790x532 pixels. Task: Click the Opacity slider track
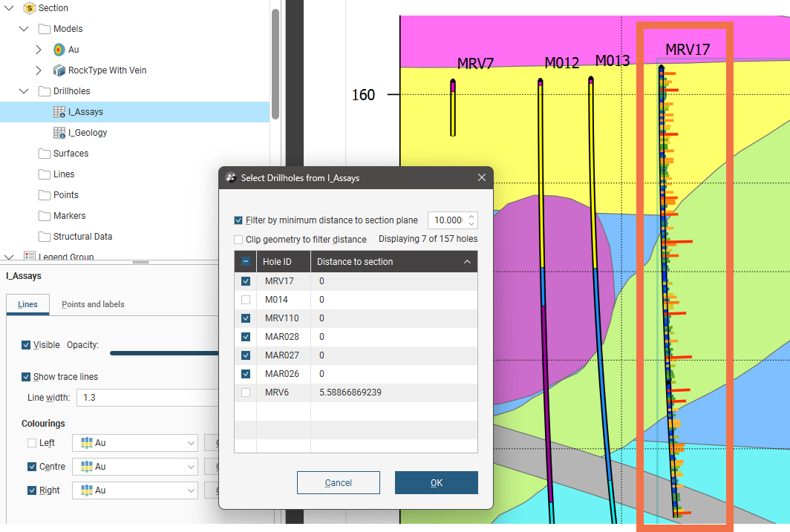click(163, 353)
